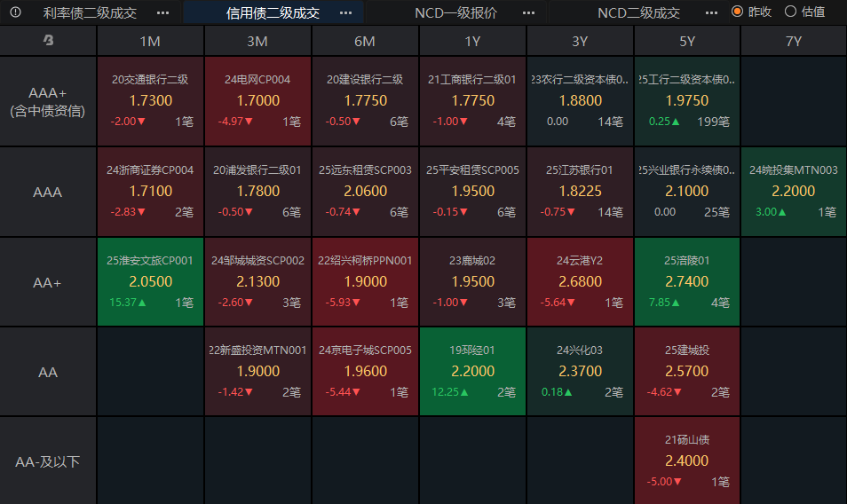Open the 25远东租赁SCP003 bond cell
Viewport: 847px width, 504px height.
365,192
